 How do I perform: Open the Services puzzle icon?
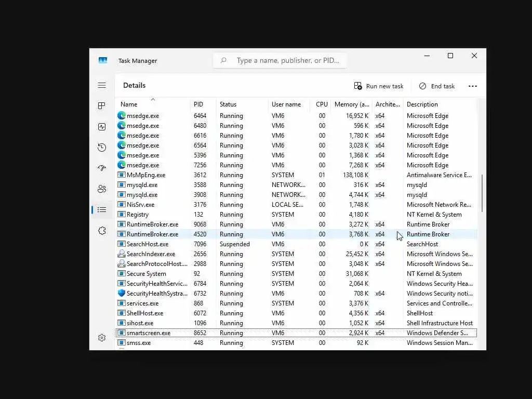[102, 231]
